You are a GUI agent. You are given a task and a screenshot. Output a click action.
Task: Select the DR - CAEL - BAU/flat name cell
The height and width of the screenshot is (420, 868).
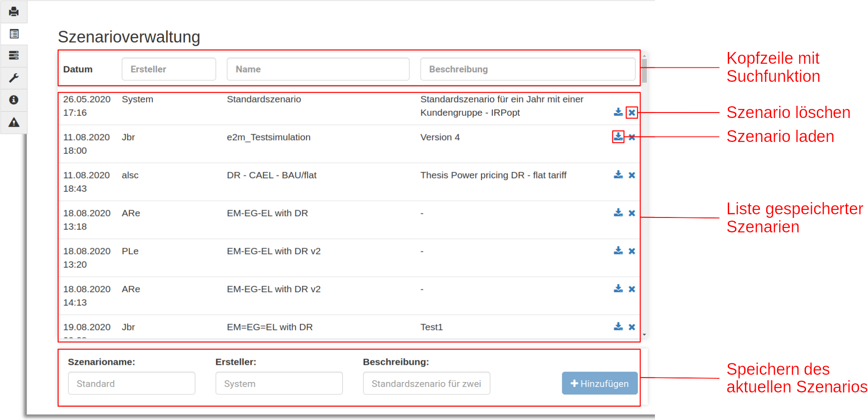pos(271,175)
